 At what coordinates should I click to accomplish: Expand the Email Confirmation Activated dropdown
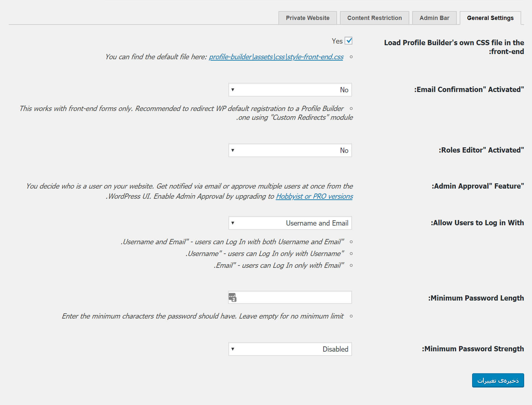tap(290, 90)
